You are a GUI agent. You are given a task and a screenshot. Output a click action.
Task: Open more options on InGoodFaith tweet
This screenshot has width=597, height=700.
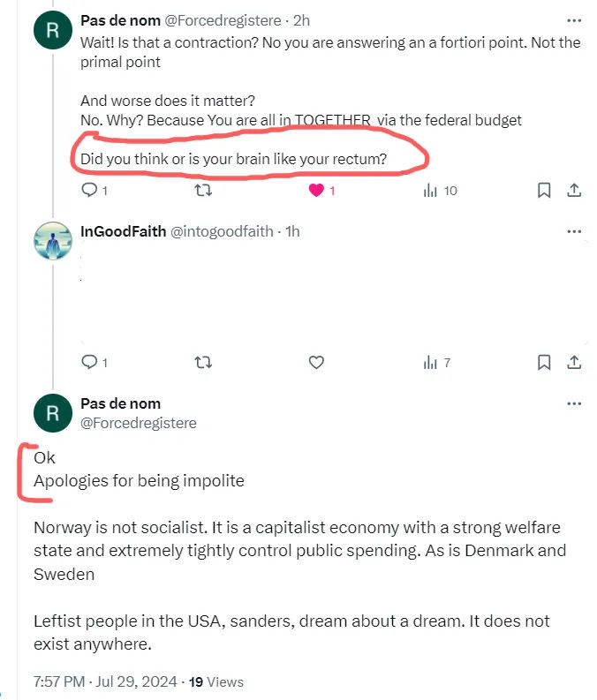(574, 231)
